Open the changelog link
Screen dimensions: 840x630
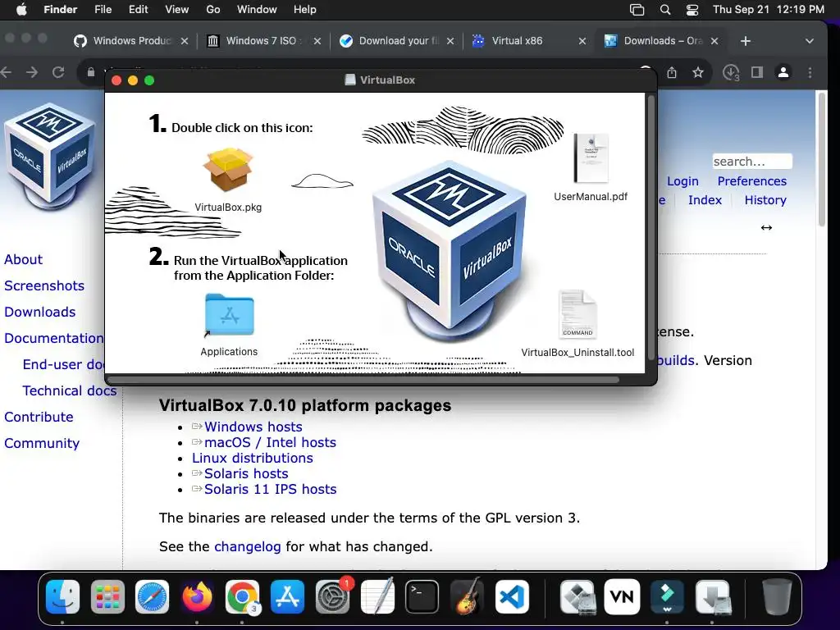click(x=248, y=546)
